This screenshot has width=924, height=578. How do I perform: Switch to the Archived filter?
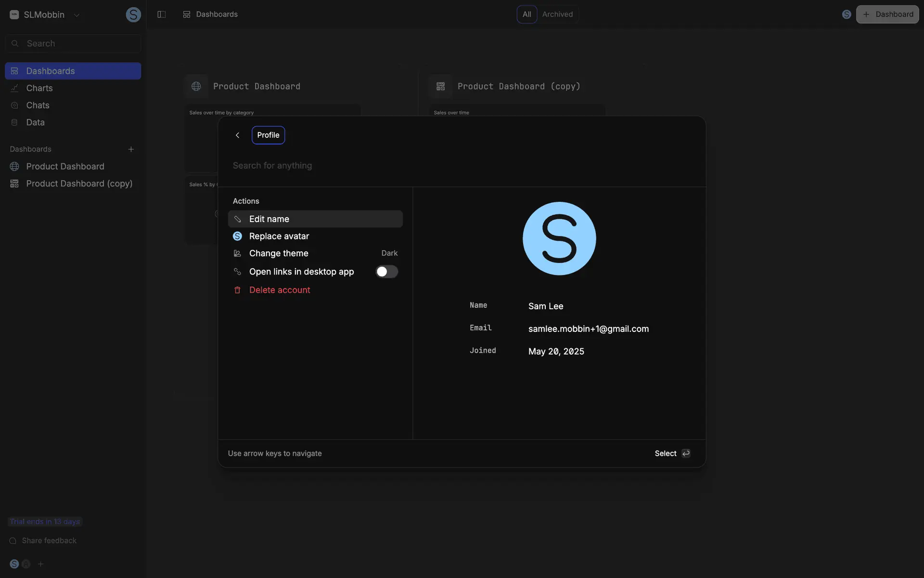[557, 14]
